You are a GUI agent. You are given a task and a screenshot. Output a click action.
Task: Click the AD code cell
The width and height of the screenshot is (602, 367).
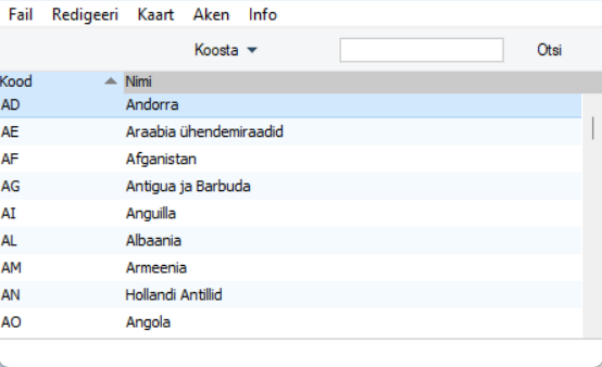click(x=61, y=105)
